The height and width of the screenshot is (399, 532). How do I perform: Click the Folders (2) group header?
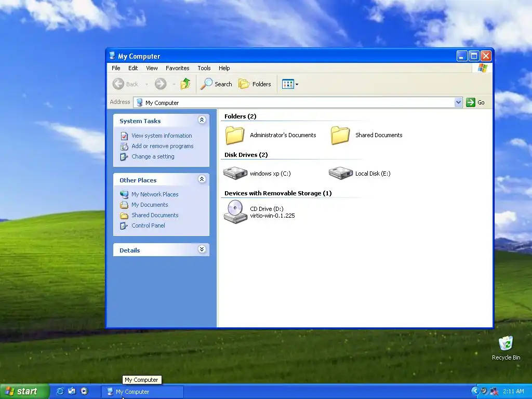(240, 116)
